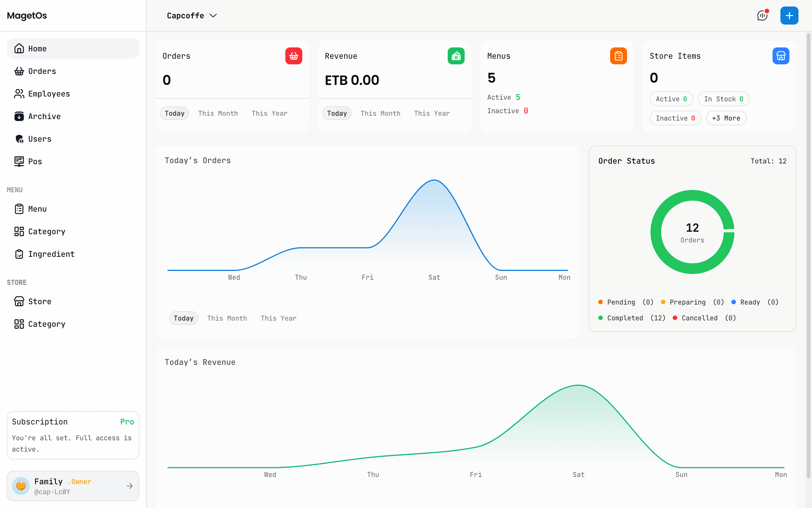Click the Inactive 0 store items chip
812x508 pixels.
click(x=676, y=118)
